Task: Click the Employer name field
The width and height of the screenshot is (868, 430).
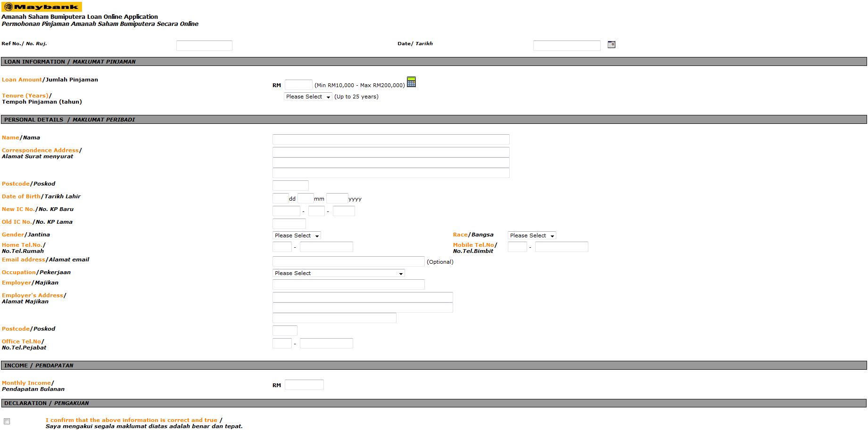Action: click(348, 284)
